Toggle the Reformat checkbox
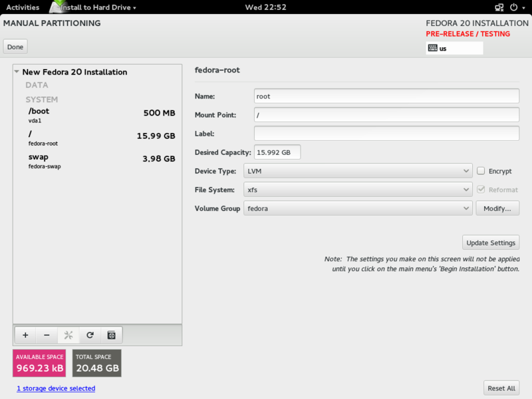This screenshot has width=532, height=399. 481,190
